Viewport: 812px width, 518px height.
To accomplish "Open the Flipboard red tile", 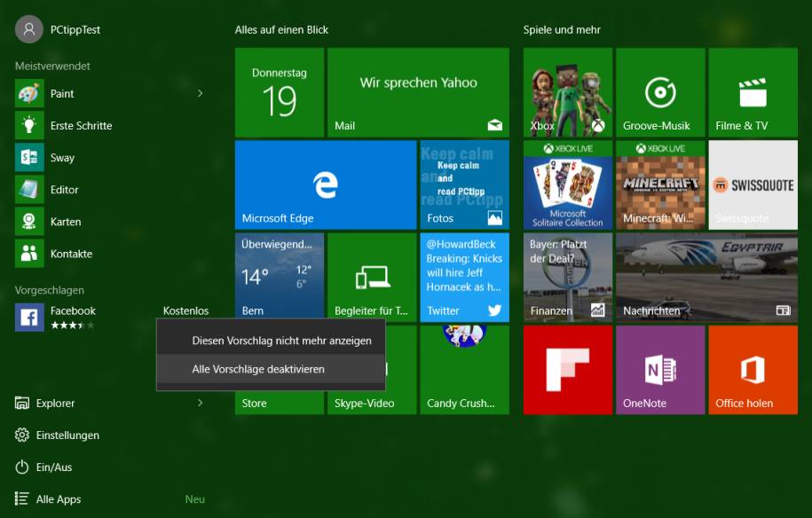I will click(x=568, y=370).
